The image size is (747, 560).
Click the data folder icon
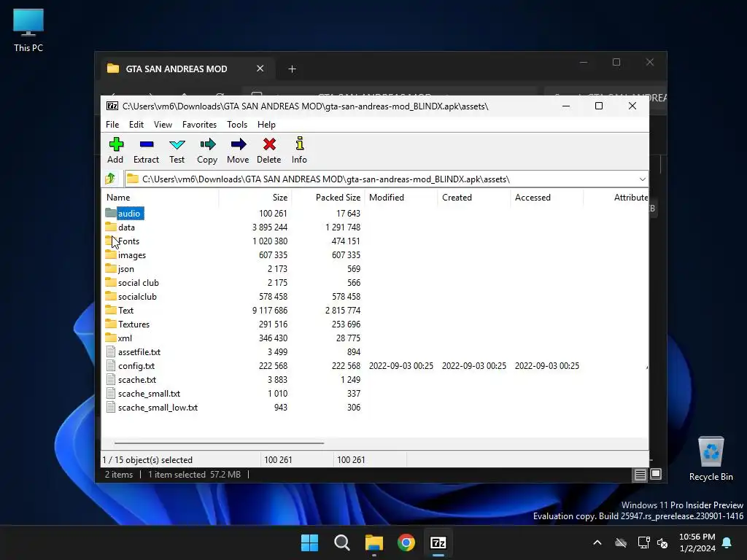point(111,227)
